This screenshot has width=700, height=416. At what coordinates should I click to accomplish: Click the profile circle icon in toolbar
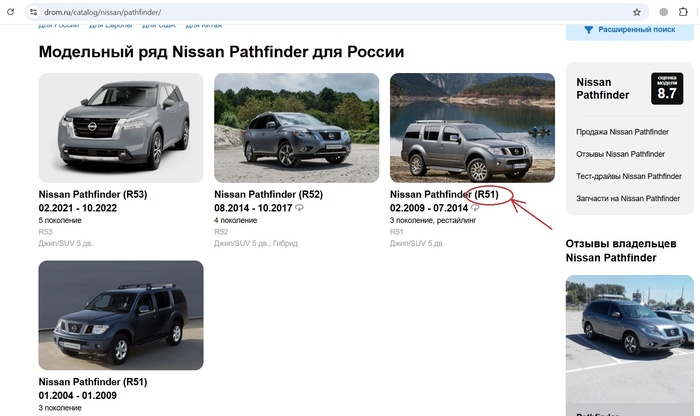664,12
